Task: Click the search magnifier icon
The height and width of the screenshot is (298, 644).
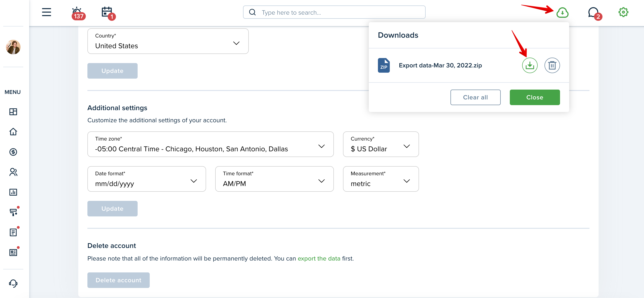Action: pyautogui.click(x=252, y=12)
